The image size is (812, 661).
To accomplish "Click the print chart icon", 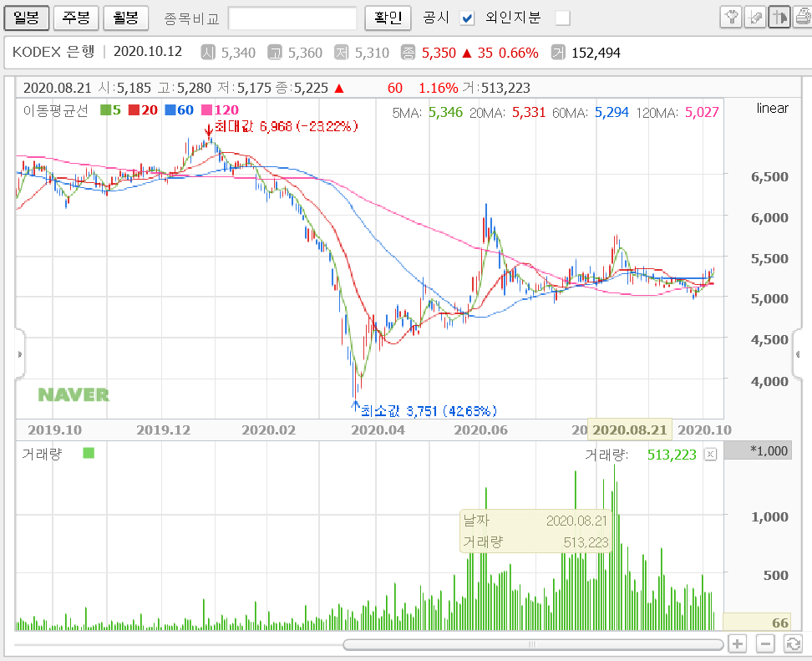I will click(802, 18).
